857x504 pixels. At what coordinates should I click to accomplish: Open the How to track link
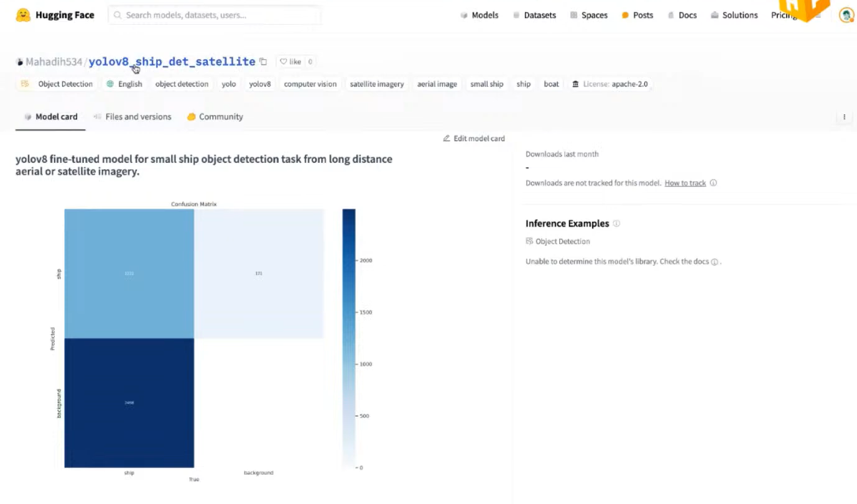685,183
